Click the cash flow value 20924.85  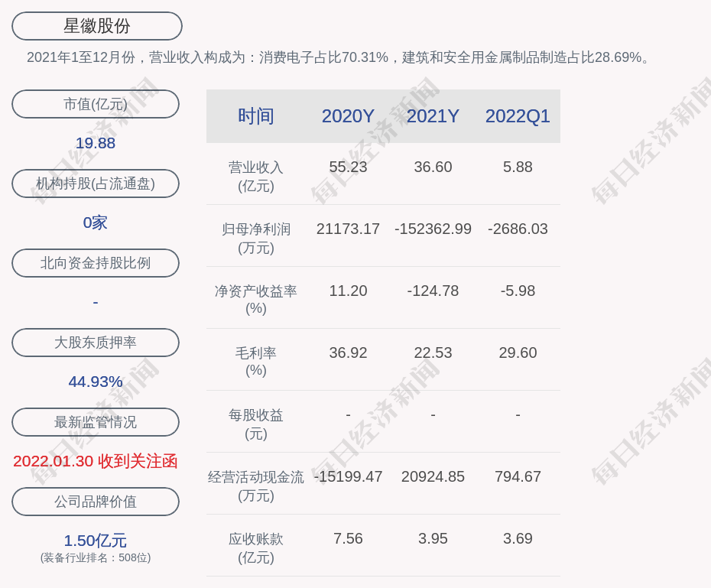433,476
